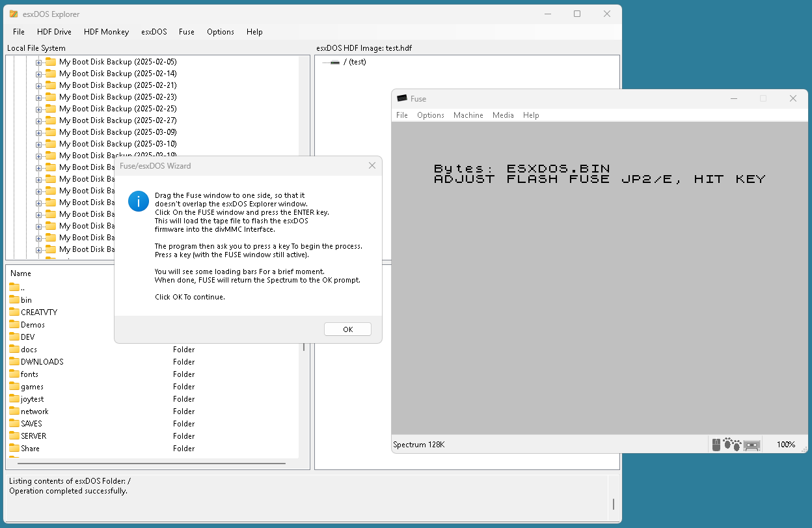The height and width of the screenshot is (528, 812).
Task: Click the folder icon next to DWNLOADS
Action: point(14,361)
